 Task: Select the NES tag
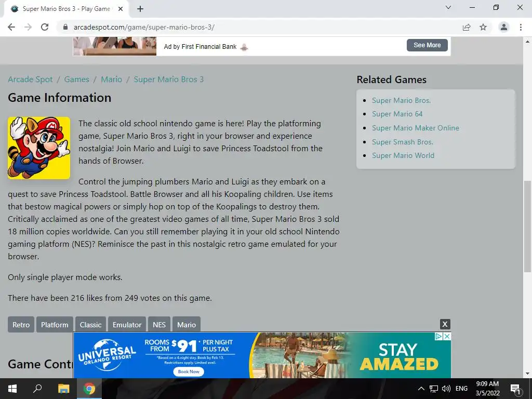pos(159,325)
